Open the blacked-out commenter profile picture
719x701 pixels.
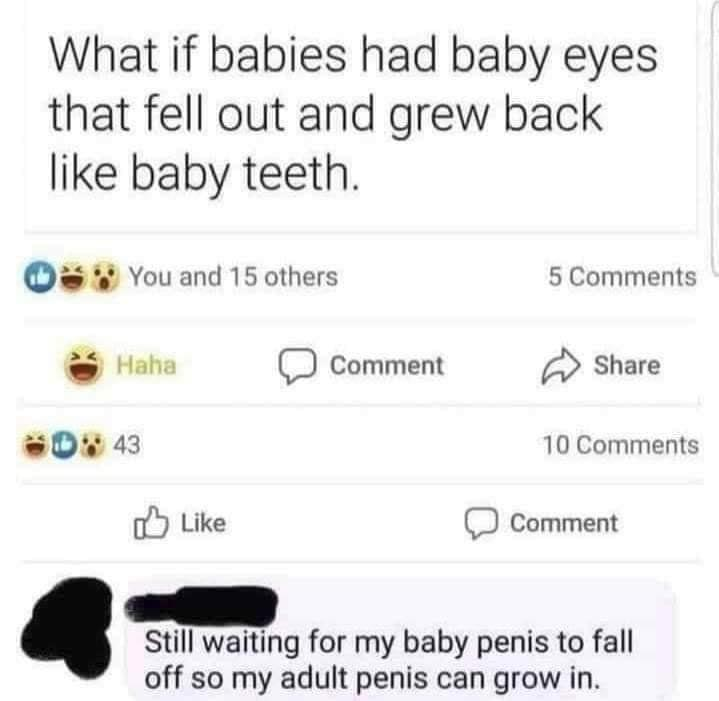[x=67, y=627]
